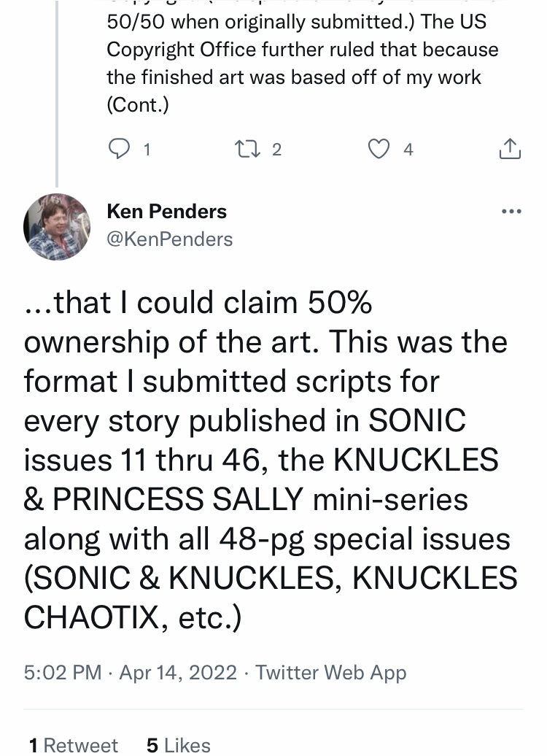The image size is (547, 756).
Task: Click the retweet count number 2
Action: [x=276, y=150]
